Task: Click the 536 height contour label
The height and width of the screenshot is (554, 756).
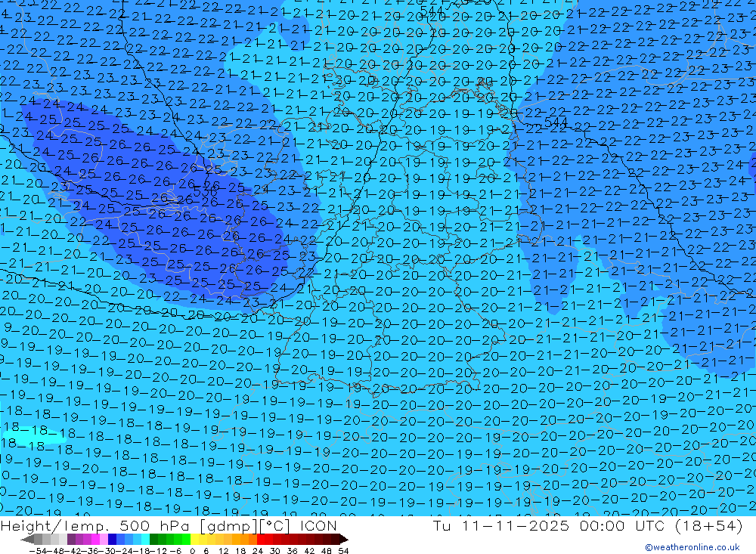Action: (x=205, y=193)
